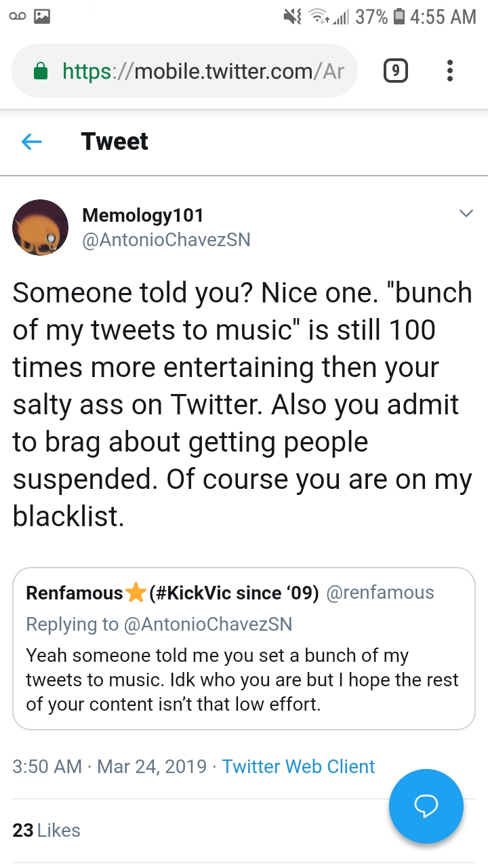View the 23 Likes list
The height and width of the screenshot is (868, 488).
coord(46,830)
